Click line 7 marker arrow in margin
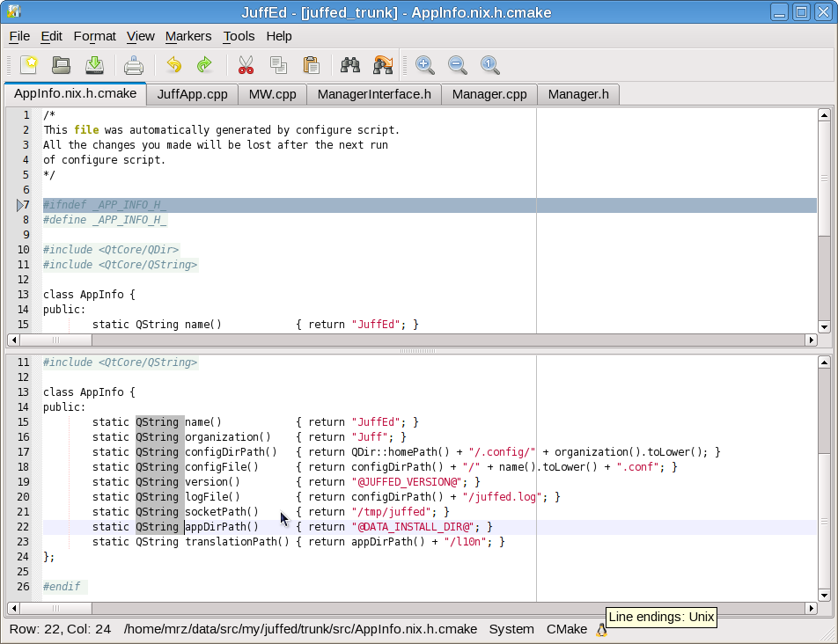Image resolution: width=838 pixels, height=644 pixels. [x=19, y=205]
